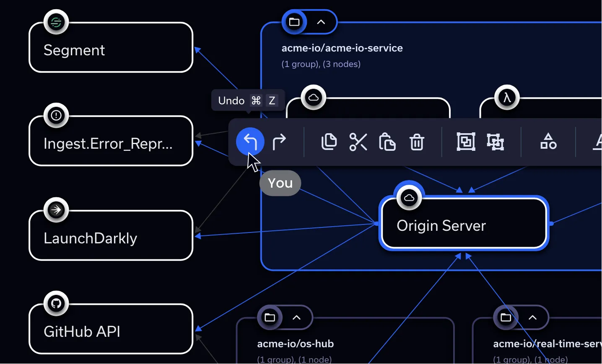Image resolution: width=602 pixels, height=364 pixels.
Task: Click cloud badge on the unlabeled top node
Action: click(x=314, y=98)
